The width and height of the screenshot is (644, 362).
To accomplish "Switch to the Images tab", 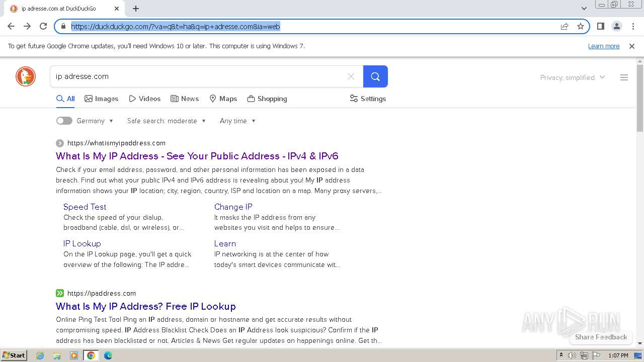I will (102, 99).
